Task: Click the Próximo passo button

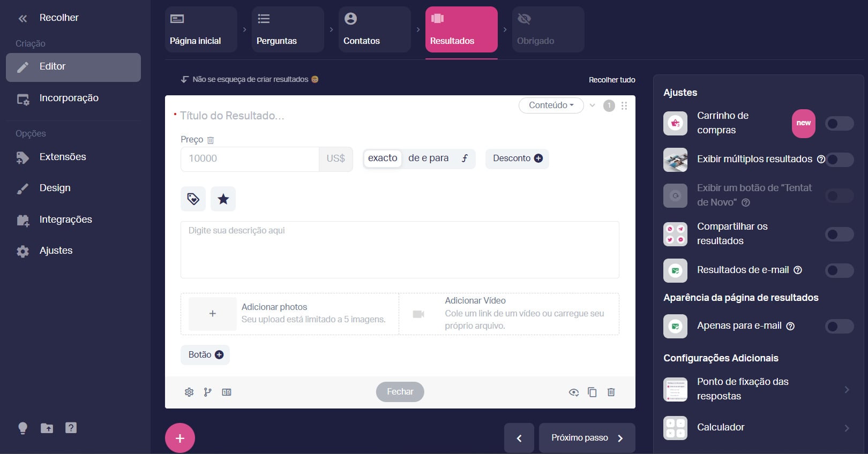Action: pos(587,438)
